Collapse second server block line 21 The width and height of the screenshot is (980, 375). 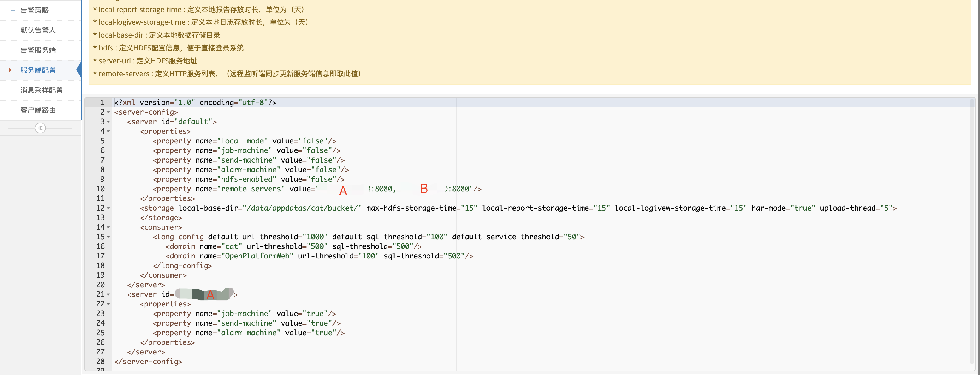(108, 294)
